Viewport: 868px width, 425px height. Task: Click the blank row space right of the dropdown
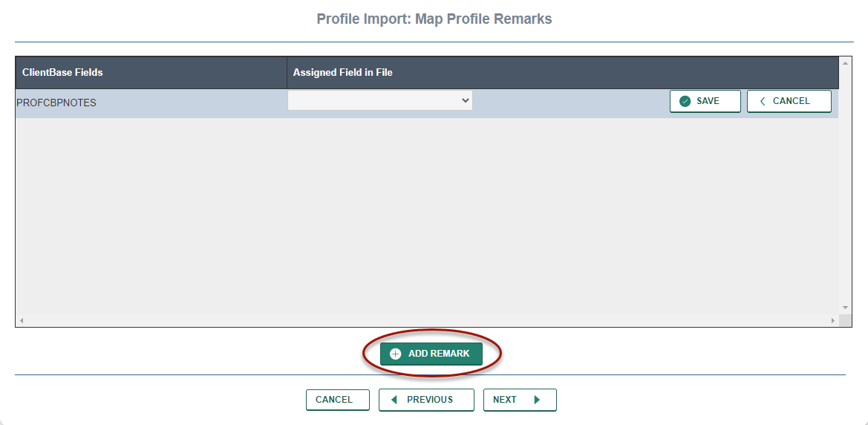(570, 103)
